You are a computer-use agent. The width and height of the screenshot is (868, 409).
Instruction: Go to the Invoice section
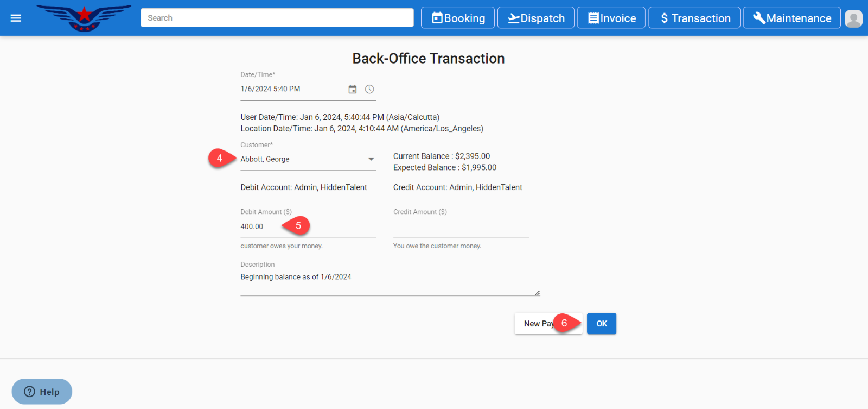[x=611, y=18]
